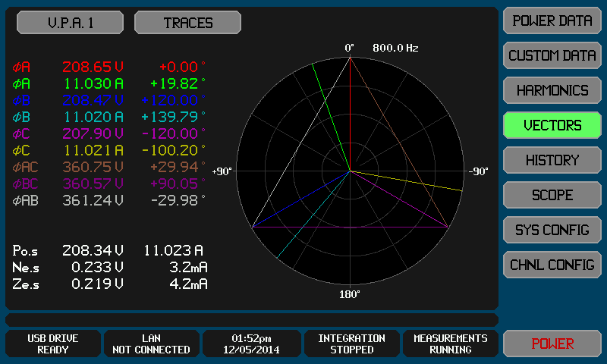Click the TRACES button
This screenshot has height=364, width=607.
187,23
